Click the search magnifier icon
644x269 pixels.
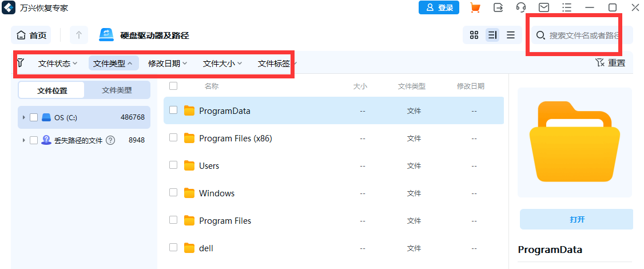coord(541,35)
